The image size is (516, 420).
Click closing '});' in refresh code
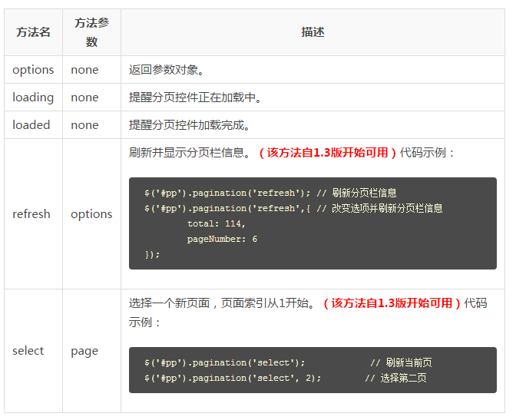[x=152, y=254]
